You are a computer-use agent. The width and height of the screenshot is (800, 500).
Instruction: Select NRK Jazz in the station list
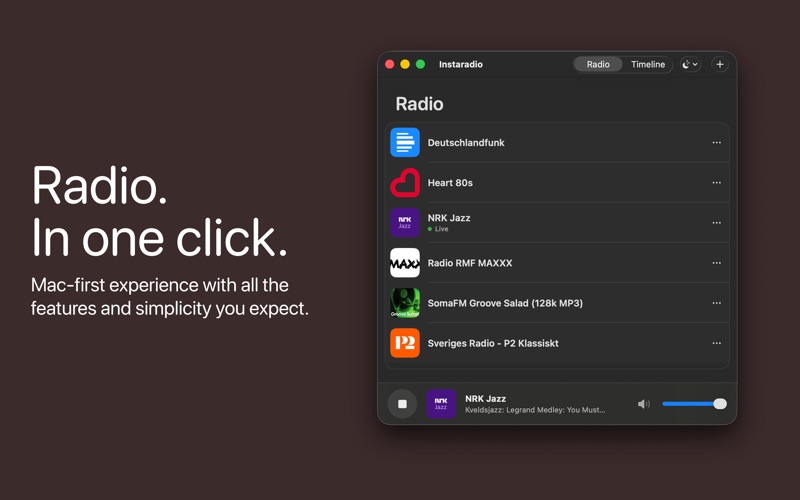click(557, 222)
